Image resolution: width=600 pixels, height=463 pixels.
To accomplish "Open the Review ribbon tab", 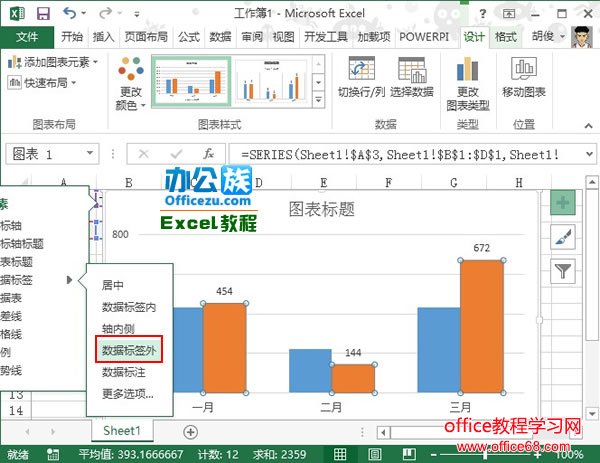I will (252, 37).
